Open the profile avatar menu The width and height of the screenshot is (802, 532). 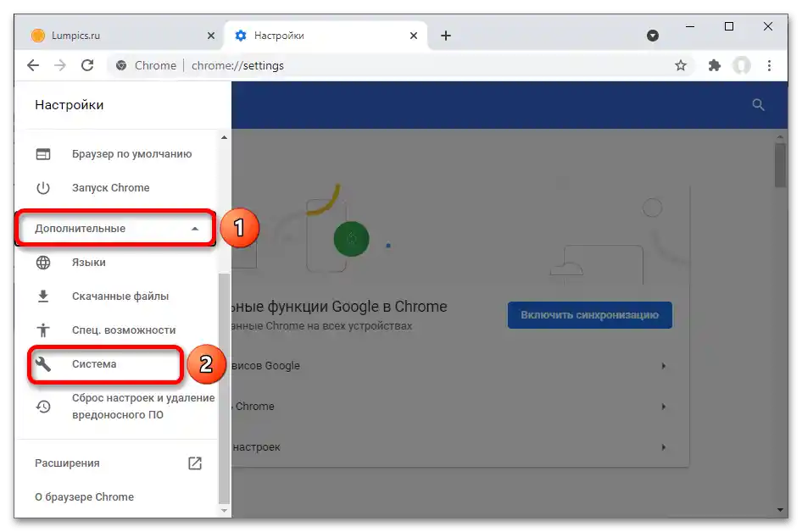[x=741, y=65]
